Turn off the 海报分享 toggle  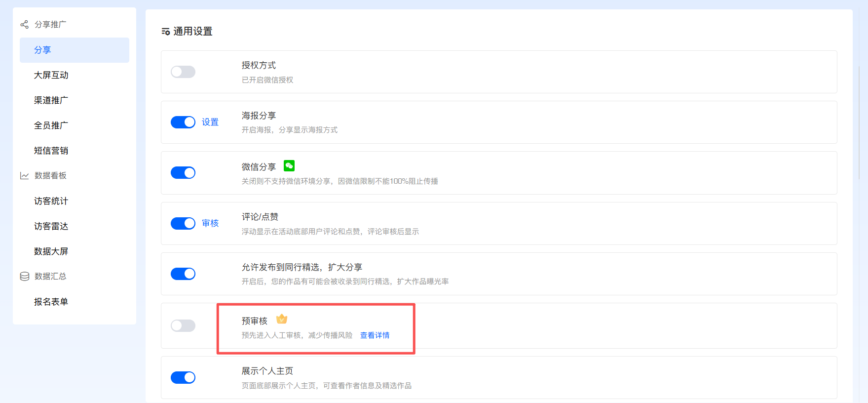[183, 122]
